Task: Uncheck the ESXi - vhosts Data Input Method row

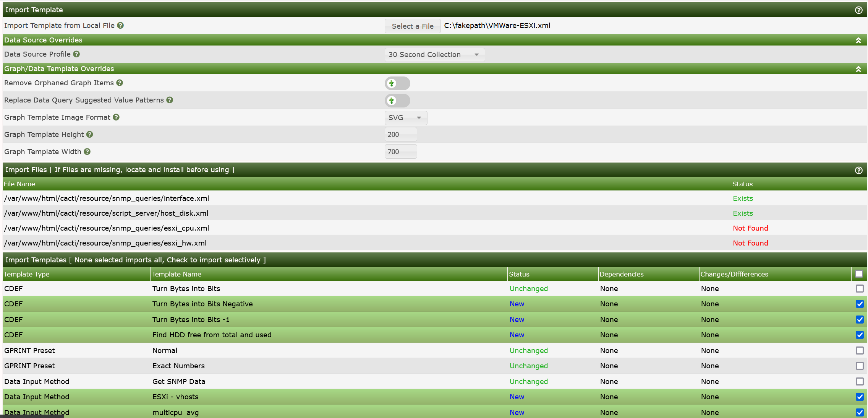Action: coord(860,397)
